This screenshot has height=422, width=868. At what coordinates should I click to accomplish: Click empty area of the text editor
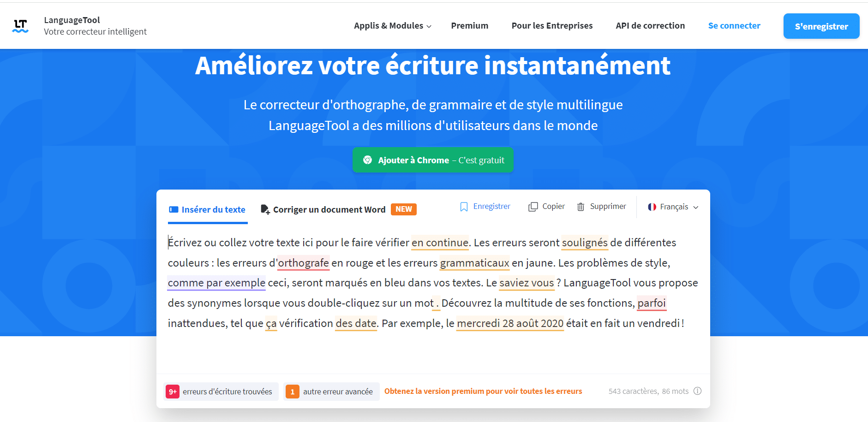click(x=433, y=353)
